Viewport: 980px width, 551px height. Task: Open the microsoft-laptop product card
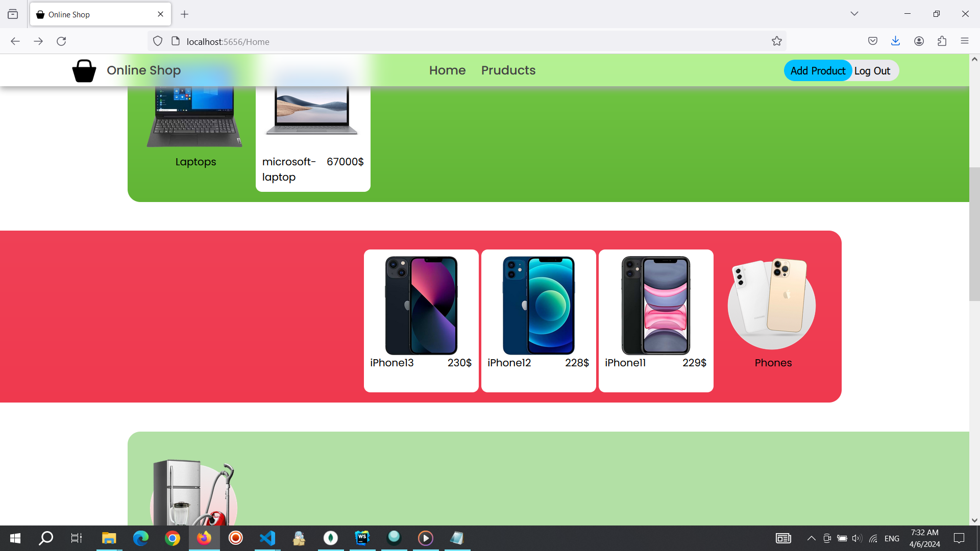click(313, 138)
